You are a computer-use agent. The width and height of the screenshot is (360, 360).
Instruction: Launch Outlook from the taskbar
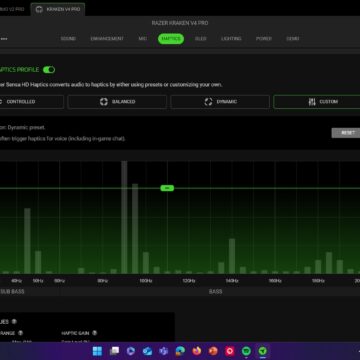[x=147, y=351]
